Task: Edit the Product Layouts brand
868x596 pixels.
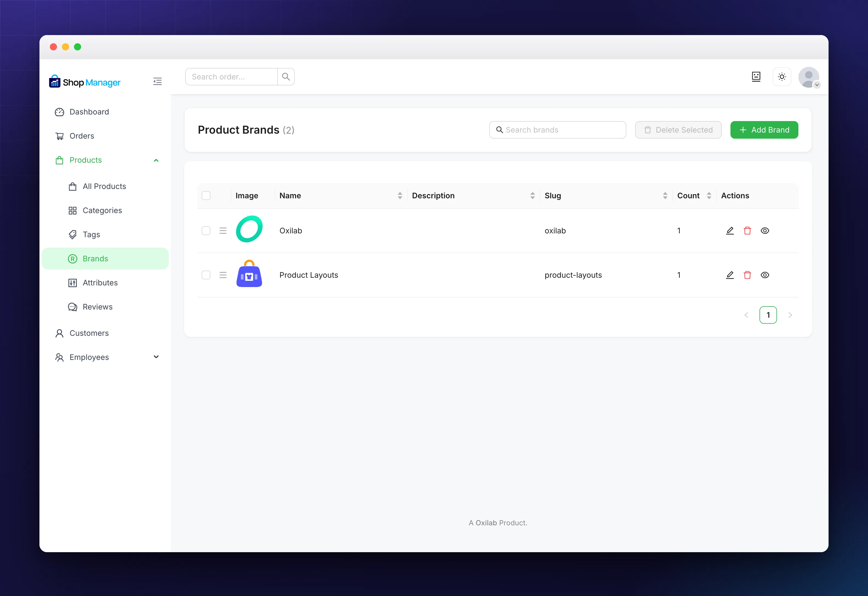Action: [x=730, y=275]
